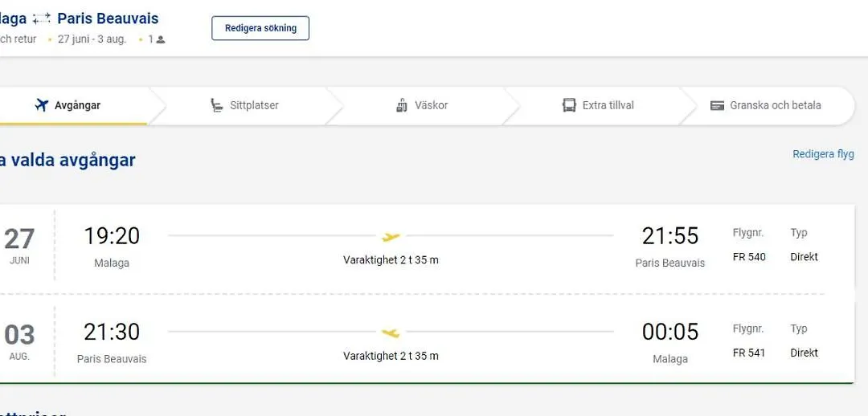The height and width of the screenshot is (416, 868).
Task: Go to the Sittplatser step
Action: point(254,105)
